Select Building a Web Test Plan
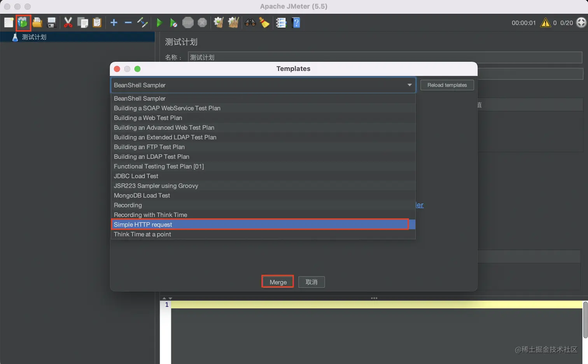Screen dimensions: 588x364 pyautogui.click(x=263, y=118)
